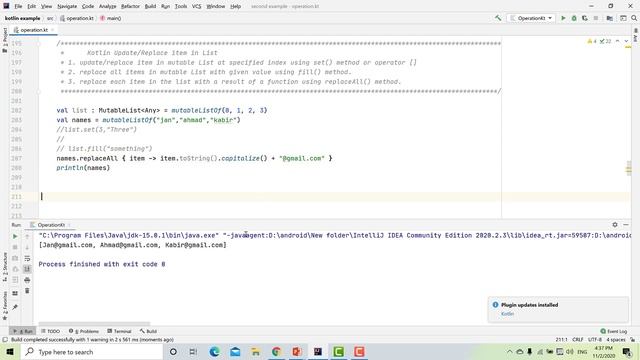This screenshot has width=640, height=360.
Task: Click the Stop icon in top toolbar
Action: 596,18
